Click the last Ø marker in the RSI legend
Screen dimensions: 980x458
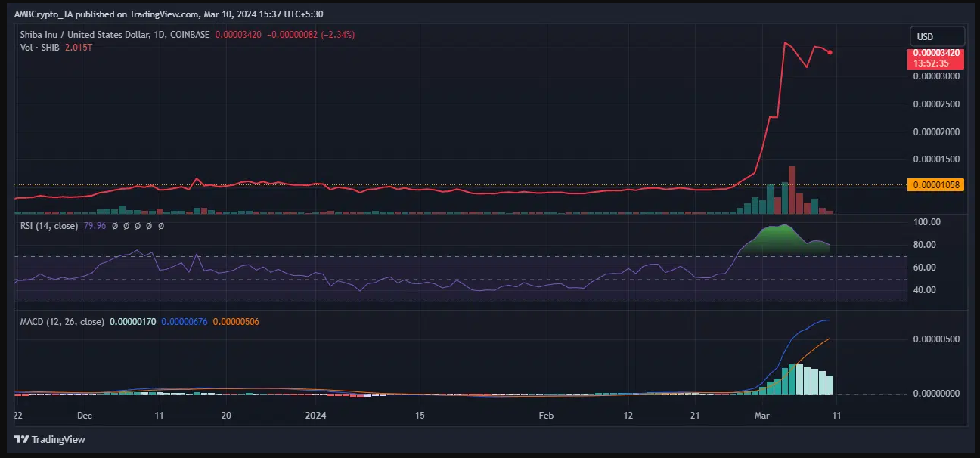click(x=160, y=225)
